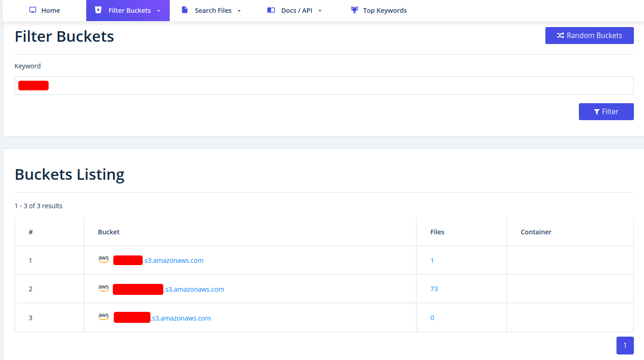The image size is (644, 360).
Task: Go to the Home menu item
Action: point(50,11)
